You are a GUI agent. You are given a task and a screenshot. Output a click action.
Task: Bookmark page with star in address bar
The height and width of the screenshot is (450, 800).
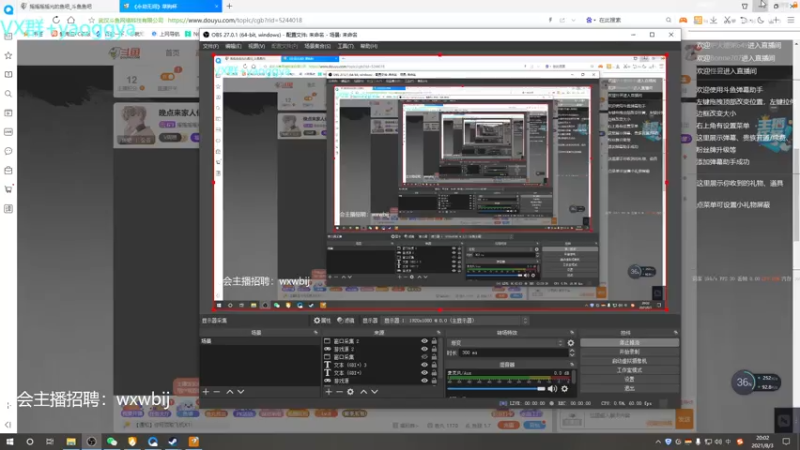(91, 20)
